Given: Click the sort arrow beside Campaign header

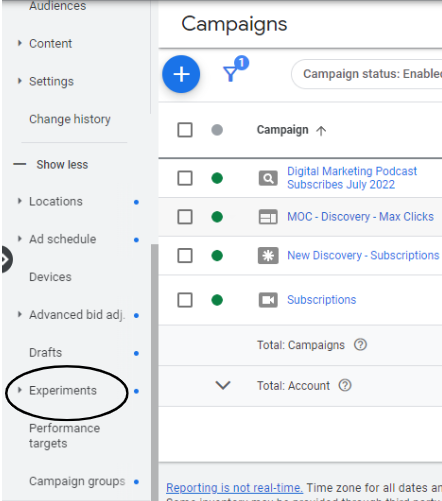Looking at the screenshot, I should pos(321,130).
